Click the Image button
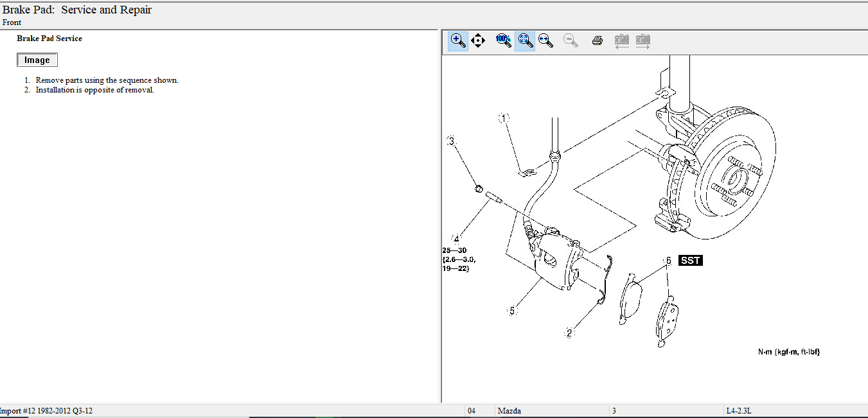Viewport: 868px width, 418px height. click(37, 60)
